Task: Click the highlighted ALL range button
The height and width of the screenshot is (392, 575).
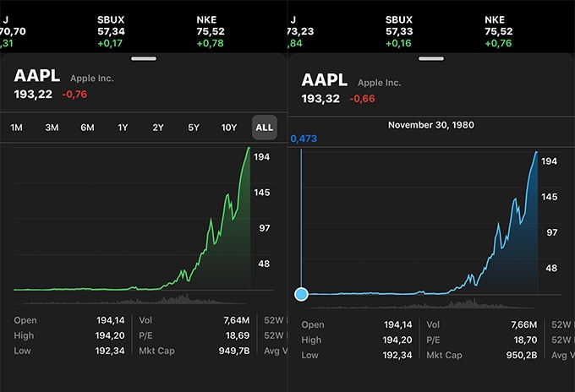Action: 265,128
